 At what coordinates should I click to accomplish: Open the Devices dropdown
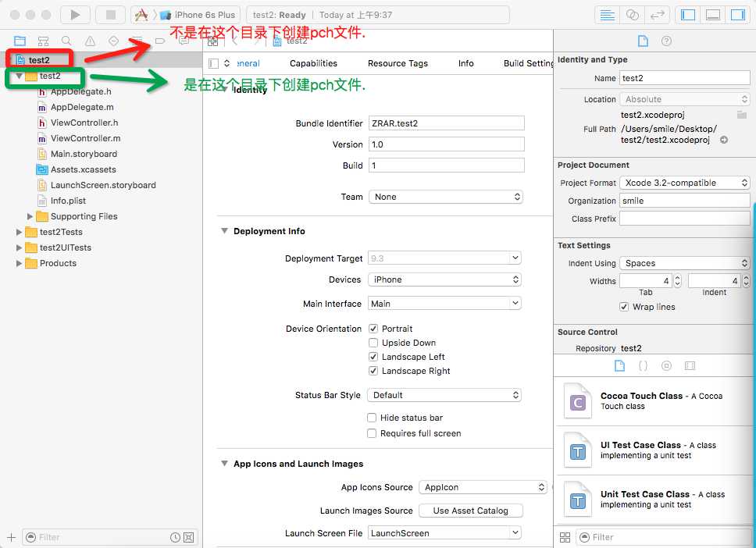pos(444,279)
